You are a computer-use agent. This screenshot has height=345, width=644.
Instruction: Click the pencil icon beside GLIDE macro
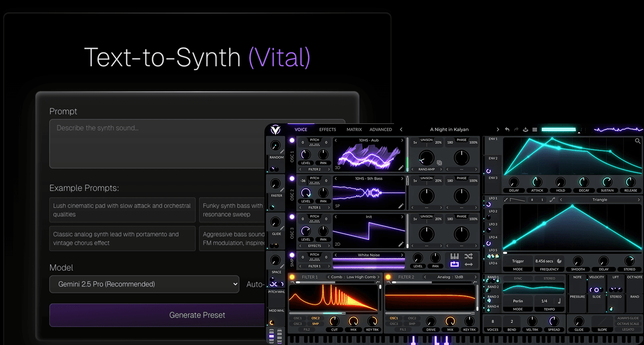tap(282, 228)
